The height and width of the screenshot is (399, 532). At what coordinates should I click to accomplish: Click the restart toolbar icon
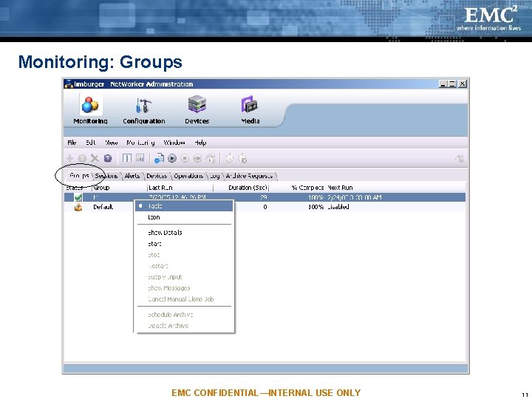[x=197, y=158]
